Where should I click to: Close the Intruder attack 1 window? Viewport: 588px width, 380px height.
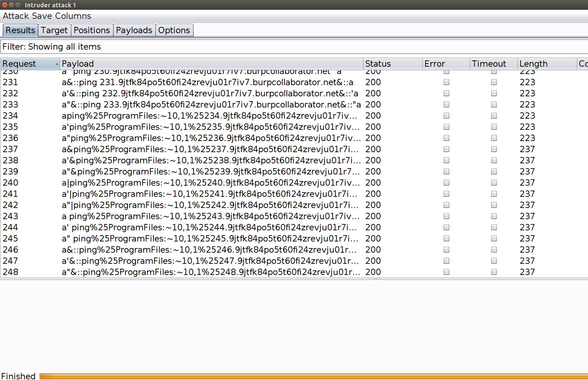[5, 5]
